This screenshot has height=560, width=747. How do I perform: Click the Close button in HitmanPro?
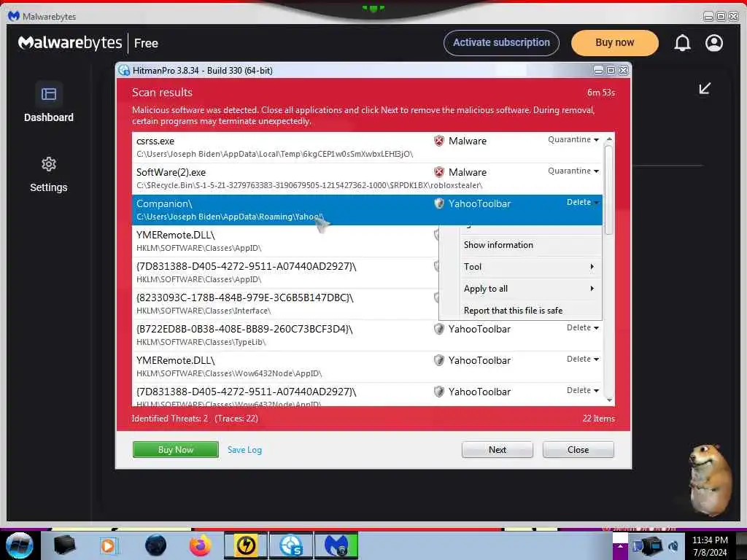click(578, 449)
